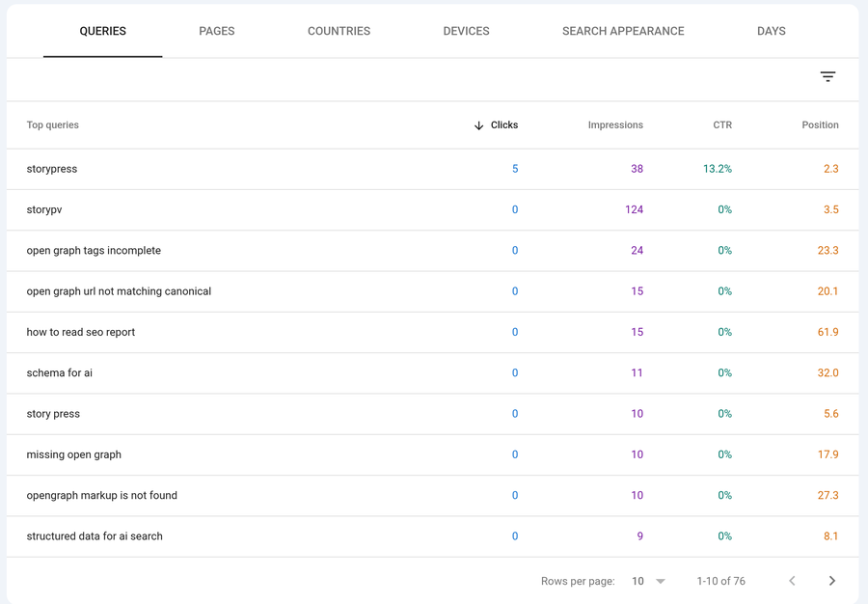Click the 2.3 position value
Screen dimensions: 868x604
click(831, 169)
